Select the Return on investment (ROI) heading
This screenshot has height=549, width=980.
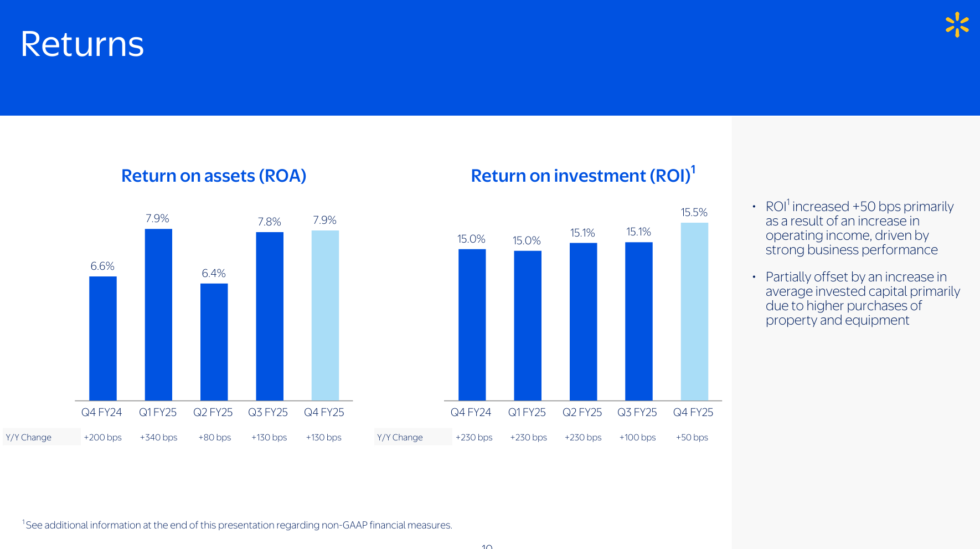click(x=582, y=176)
